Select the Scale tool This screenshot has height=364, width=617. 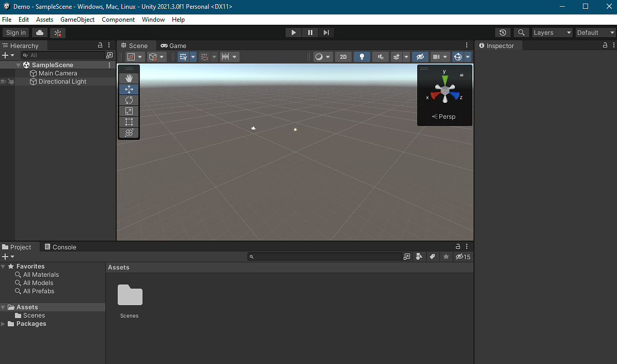point(129,111)
